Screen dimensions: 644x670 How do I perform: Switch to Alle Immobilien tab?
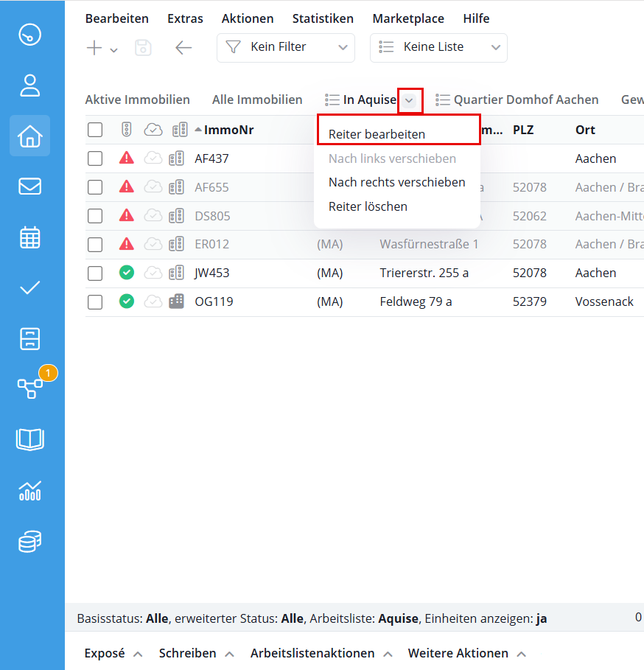point(257,100)
